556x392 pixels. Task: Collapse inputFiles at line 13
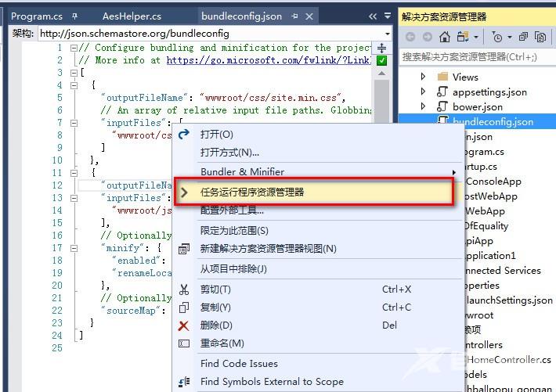tap(74, 198)
